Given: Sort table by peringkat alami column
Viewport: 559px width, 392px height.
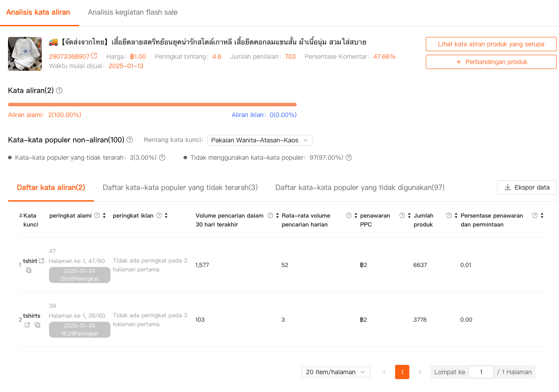Looking at the screenshot, I should (104, 216).
